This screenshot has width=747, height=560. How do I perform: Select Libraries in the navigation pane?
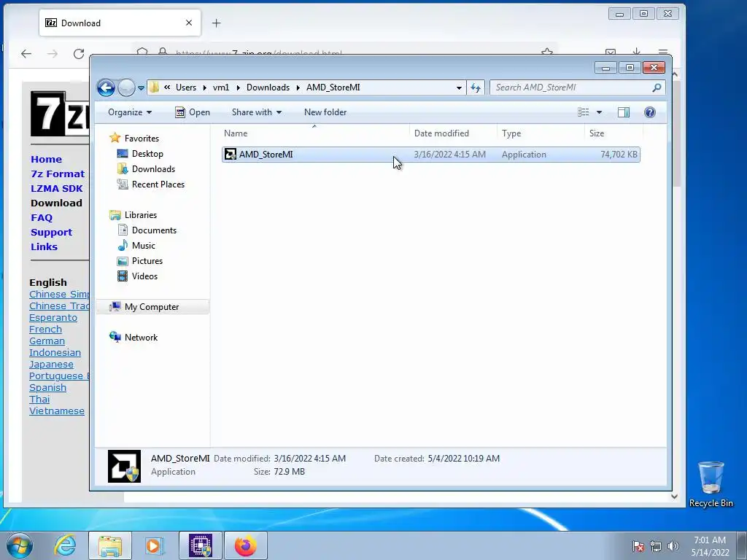[x=141, y=215]
